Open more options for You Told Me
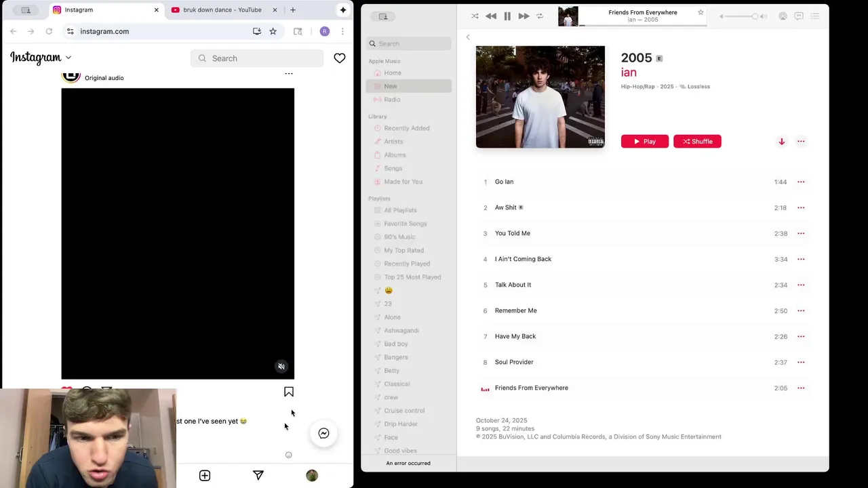 (x=801, y=233)
